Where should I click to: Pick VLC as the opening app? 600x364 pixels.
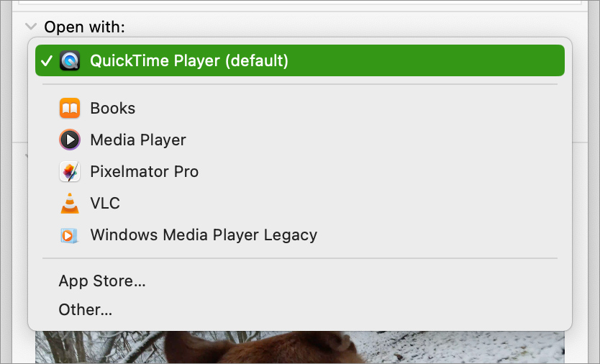(x=300, y=203)
